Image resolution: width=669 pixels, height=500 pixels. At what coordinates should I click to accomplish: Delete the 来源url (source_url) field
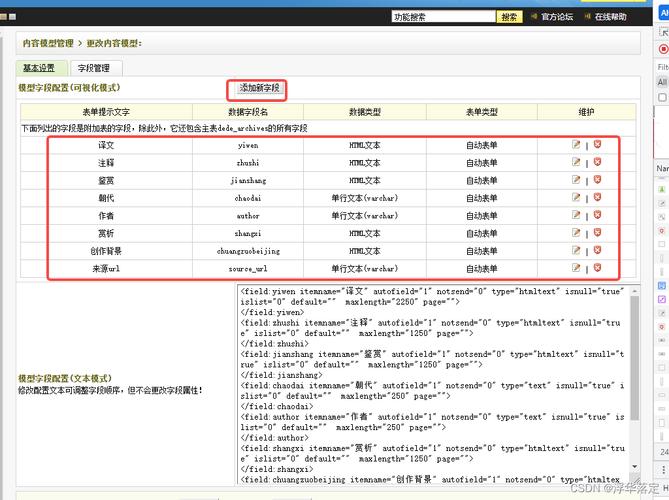coord(597,267)
